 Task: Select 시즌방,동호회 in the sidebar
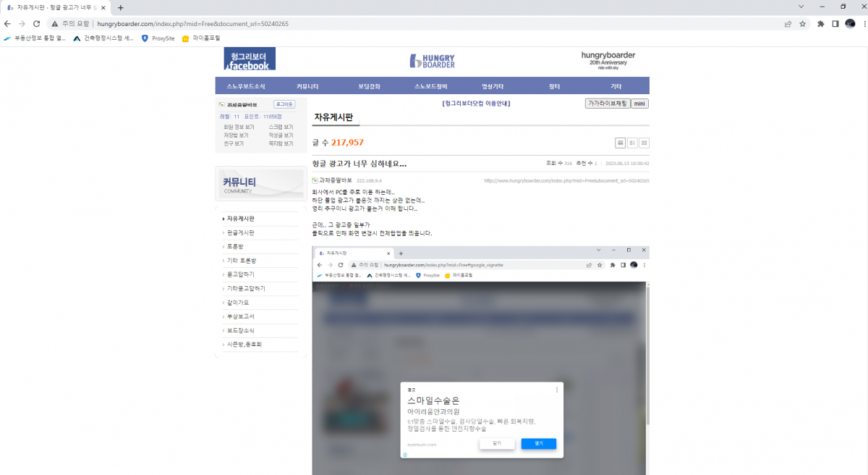[244, 344]
